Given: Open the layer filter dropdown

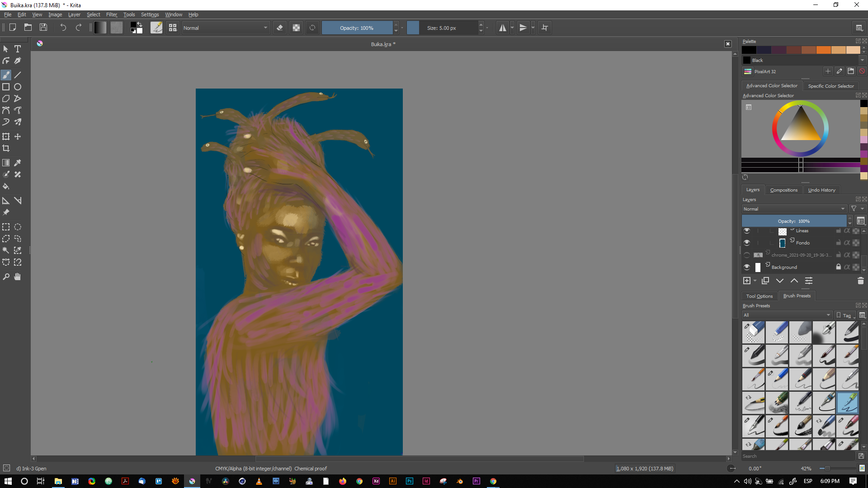Looking at the screenshot, I should pos(857,209).
